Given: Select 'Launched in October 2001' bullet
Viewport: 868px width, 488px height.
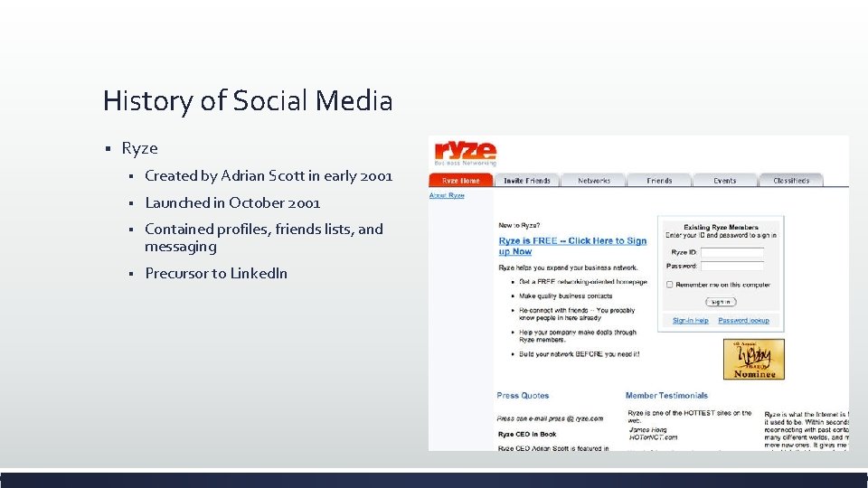Looking at the screenshot, I should (x=232, y=203).
